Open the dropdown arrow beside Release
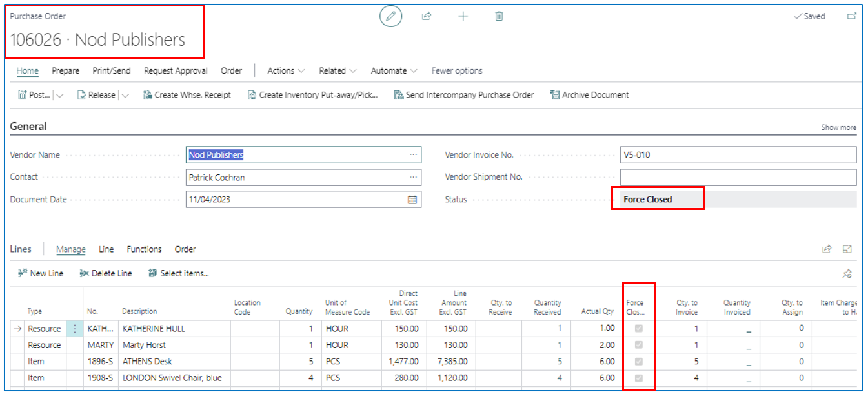 (x=125, y=96)
